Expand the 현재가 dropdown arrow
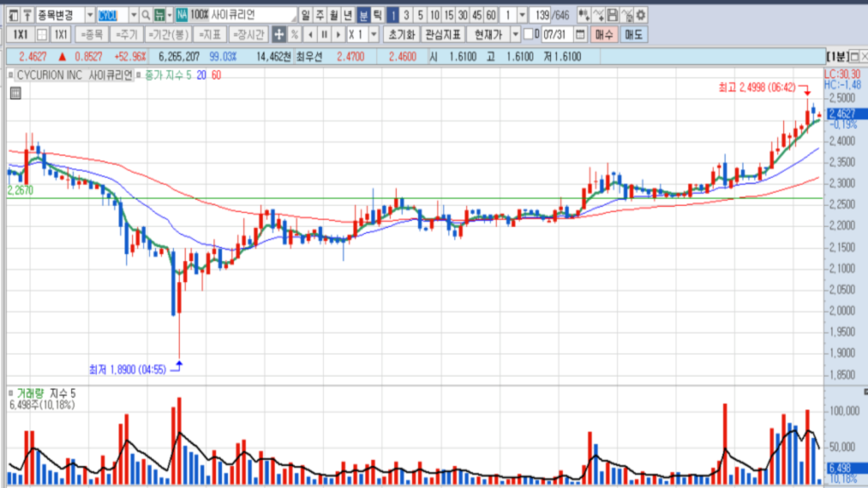This screenshot has height=488, width=868. click(515, 35)
